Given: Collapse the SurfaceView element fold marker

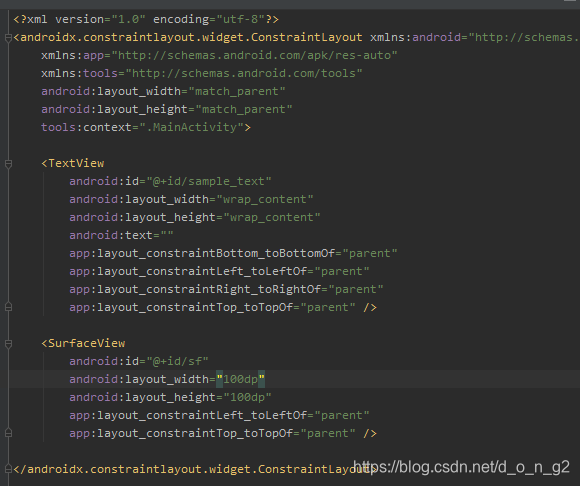Looking at the screenshot, I should tap(8, 344).
